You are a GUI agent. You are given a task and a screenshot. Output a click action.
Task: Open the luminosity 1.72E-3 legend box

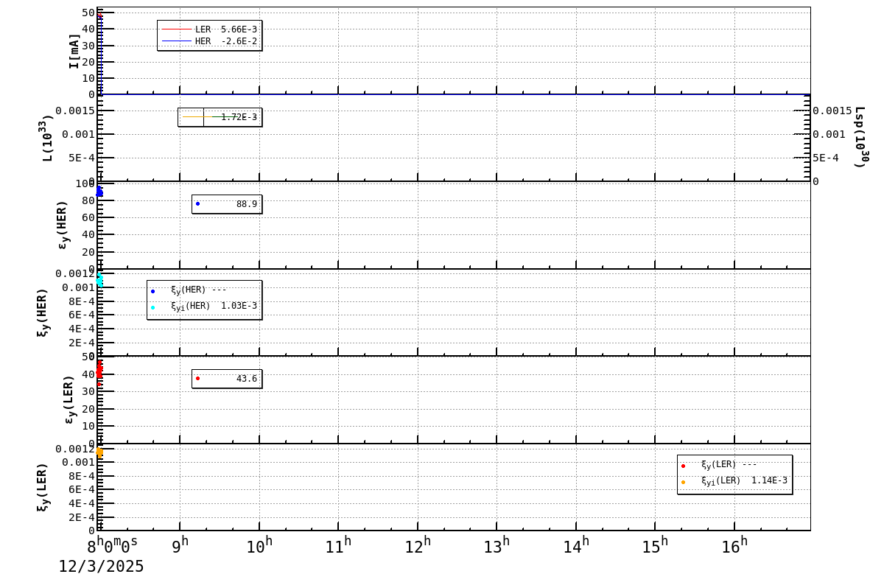[221, 116]
